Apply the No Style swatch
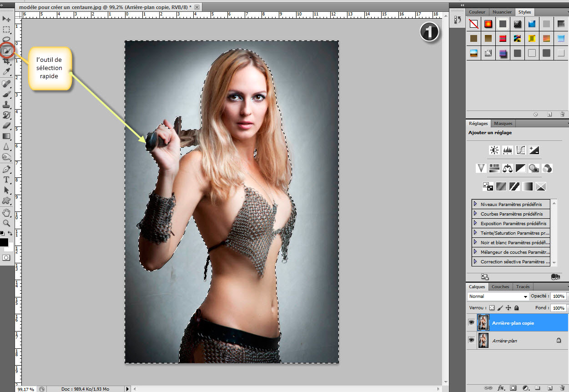569x392 pixels. 473,24
